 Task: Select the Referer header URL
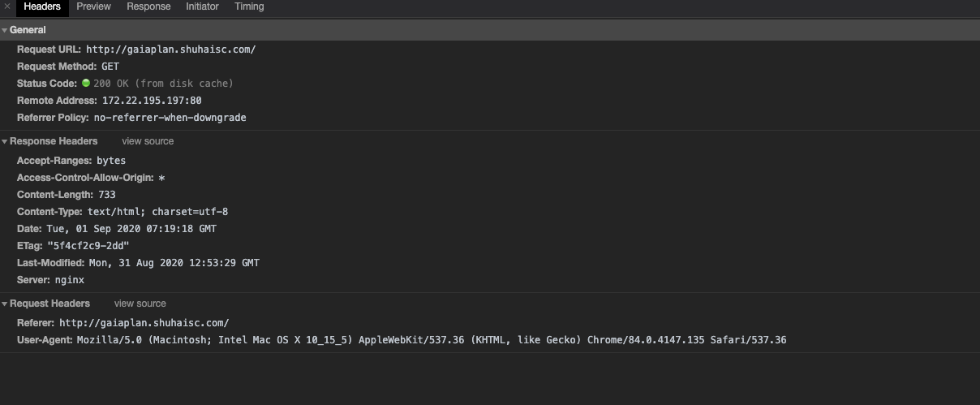144,323
